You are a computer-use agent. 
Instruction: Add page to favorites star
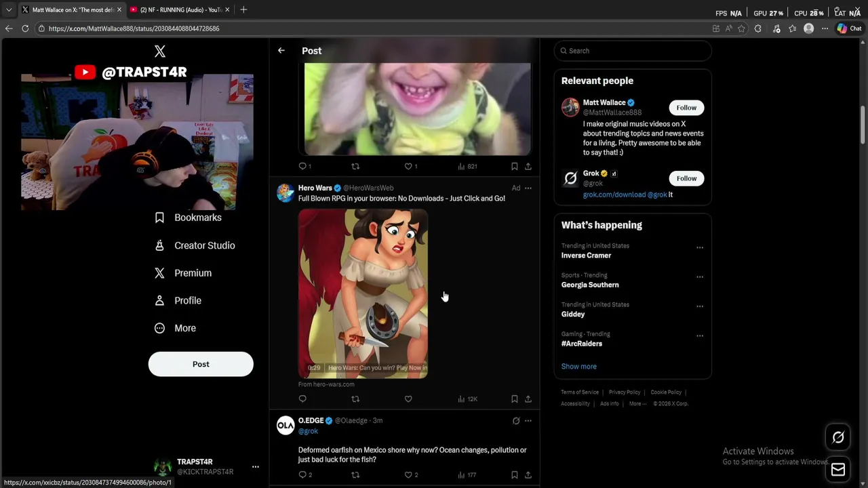click(x=741, y=28)
